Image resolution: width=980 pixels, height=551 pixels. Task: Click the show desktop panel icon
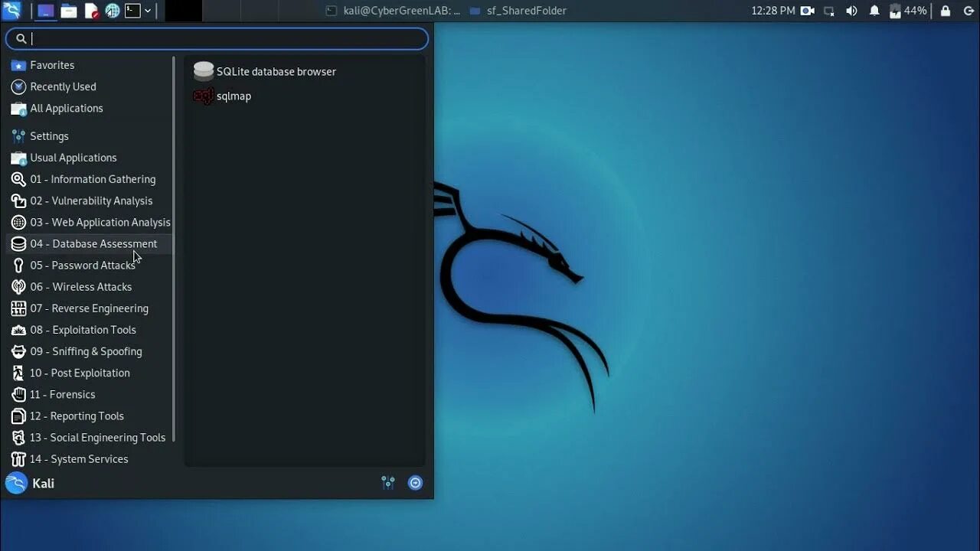coord(46,11)
